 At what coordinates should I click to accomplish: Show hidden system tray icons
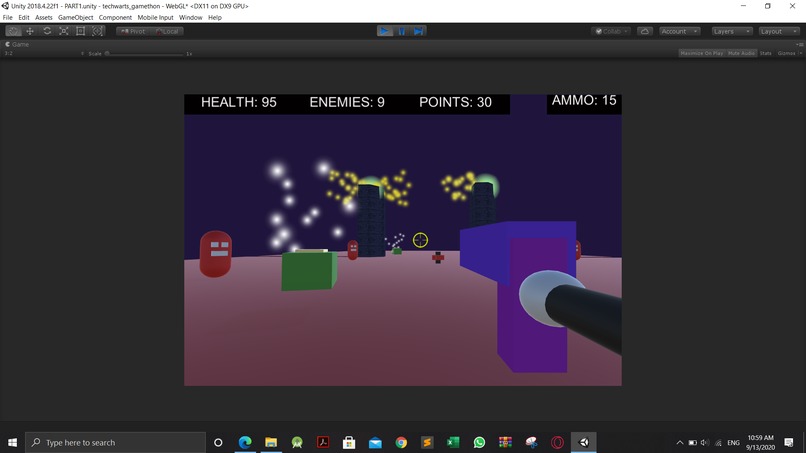pos(680,443)
